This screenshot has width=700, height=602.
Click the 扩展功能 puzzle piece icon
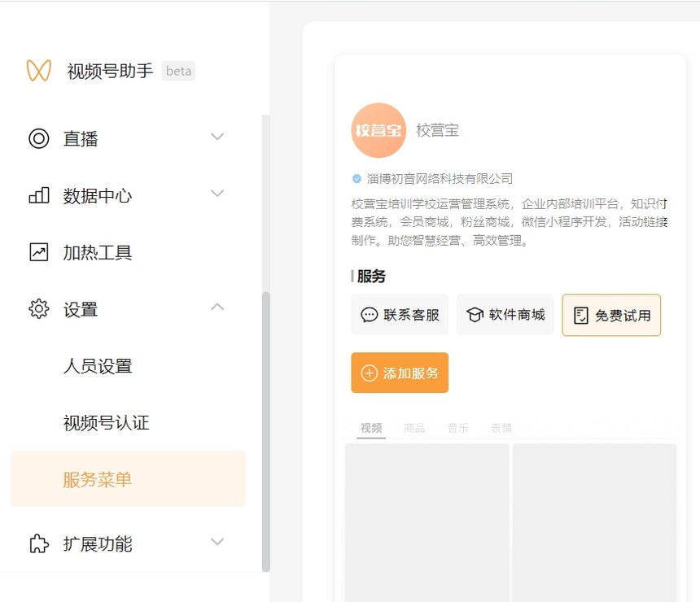point(39,543)
